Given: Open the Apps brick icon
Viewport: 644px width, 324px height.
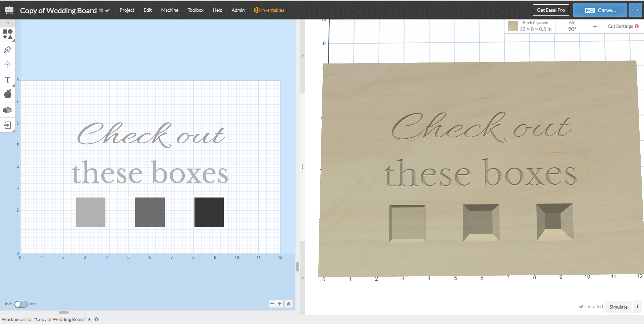Looking at the screenshot, I should coord(7,110).
